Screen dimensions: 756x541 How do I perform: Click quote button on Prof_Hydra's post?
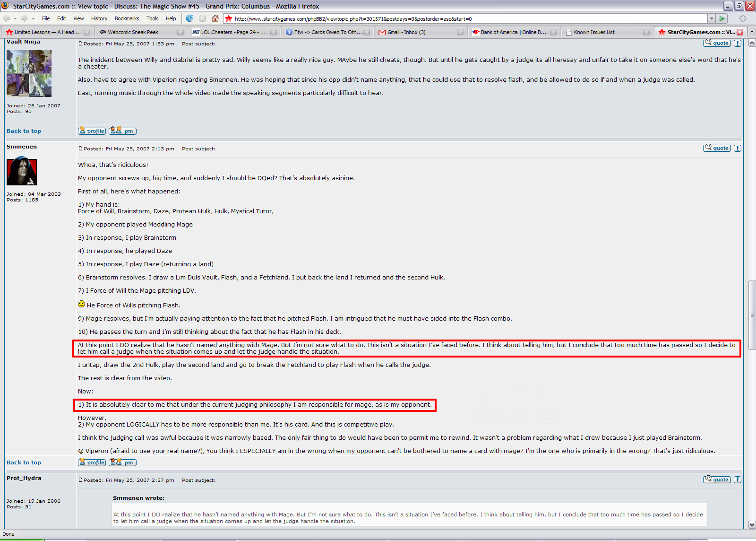[x=717, y=480]
